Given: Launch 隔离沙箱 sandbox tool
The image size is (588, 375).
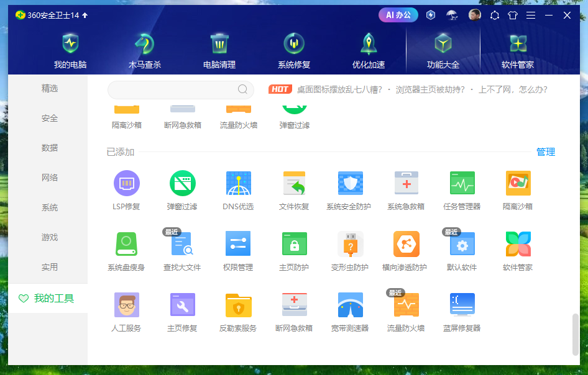Looking at the screenshot, I should (518, 183).
